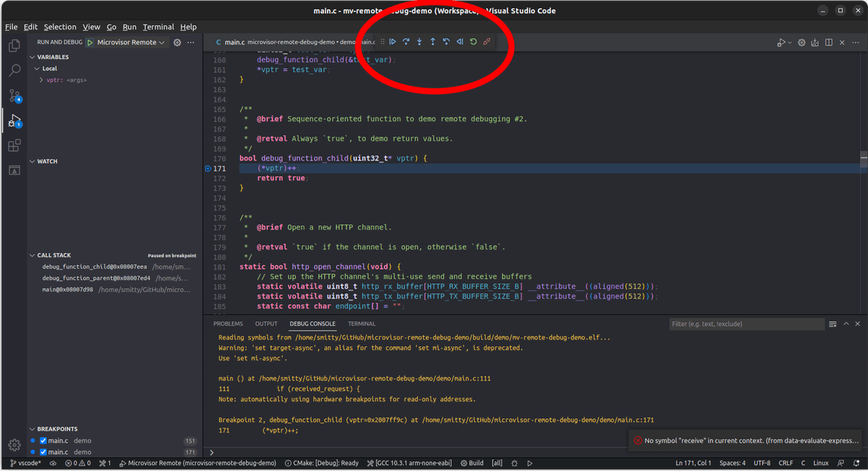Select the Step Over icon

406,41
